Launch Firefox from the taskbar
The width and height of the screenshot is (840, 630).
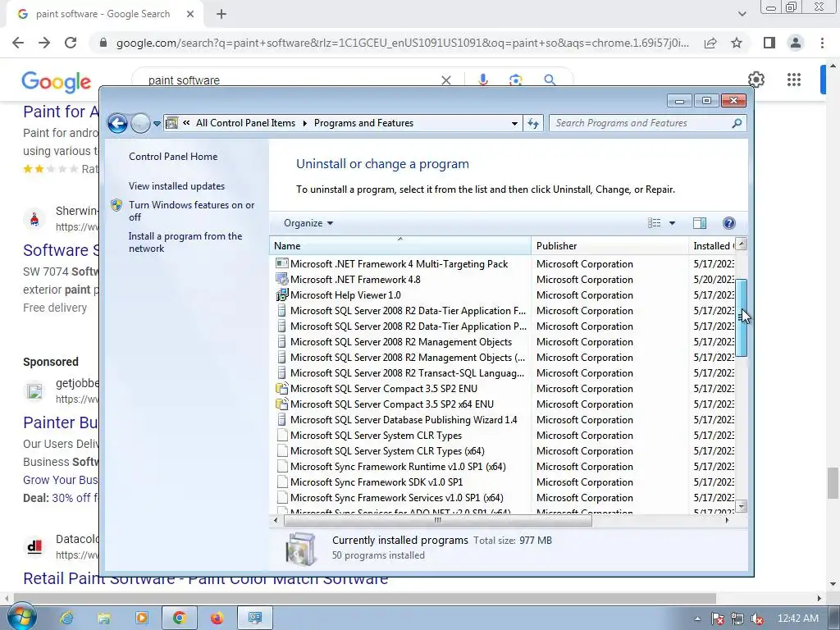(217, 619)
